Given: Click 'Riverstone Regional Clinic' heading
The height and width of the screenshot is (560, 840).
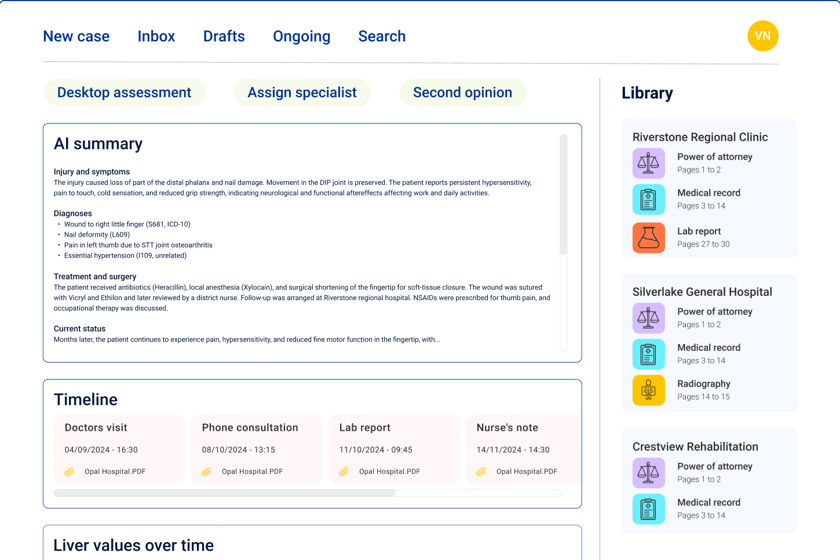Looking at the screenshot, I should 700,137.
